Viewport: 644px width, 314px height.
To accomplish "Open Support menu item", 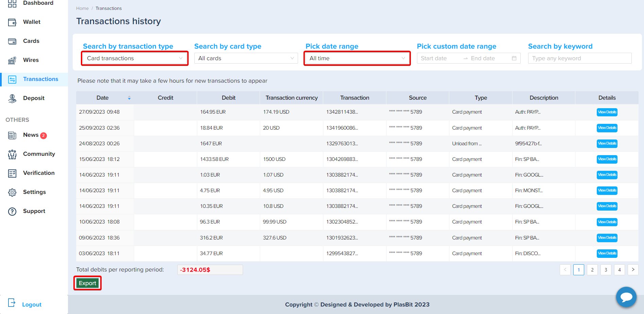I will [x=34, y=211].
